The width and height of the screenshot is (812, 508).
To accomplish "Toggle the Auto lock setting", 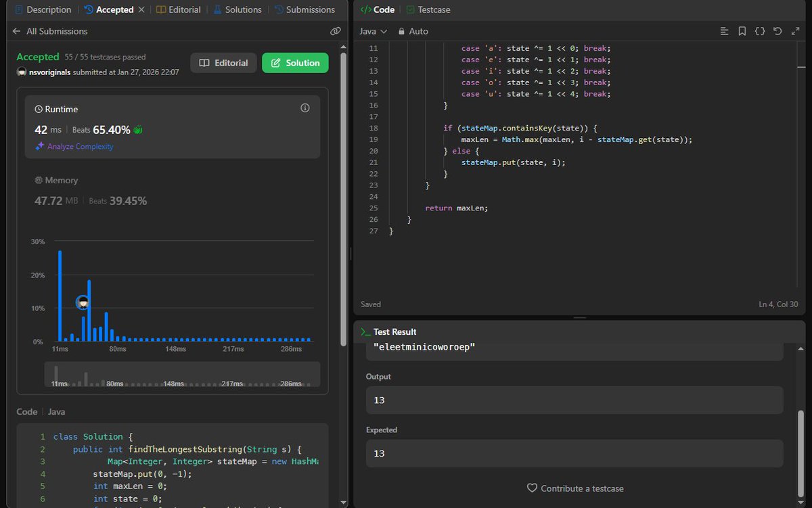I will [x=413, y=31].
